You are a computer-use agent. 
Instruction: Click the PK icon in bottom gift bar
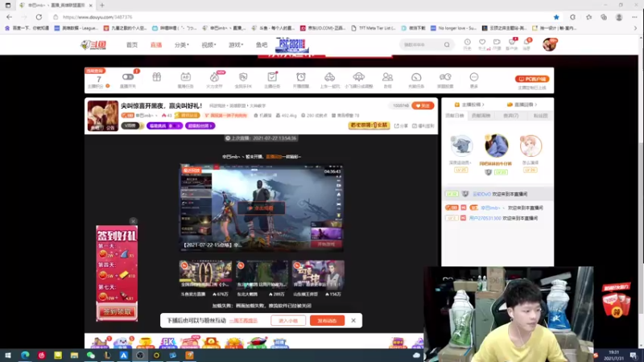click(168, 343)
